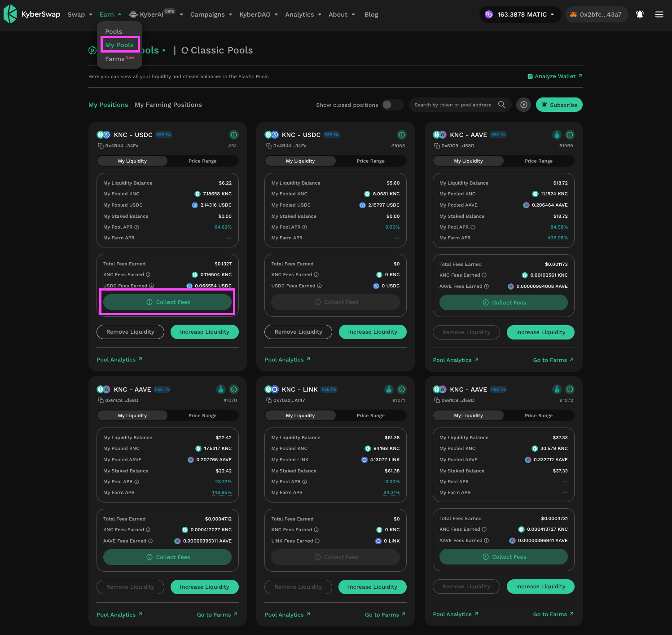Screen dimensions: 672x635
Task: Copy address of position #1068
Action: tap(268, 146)
